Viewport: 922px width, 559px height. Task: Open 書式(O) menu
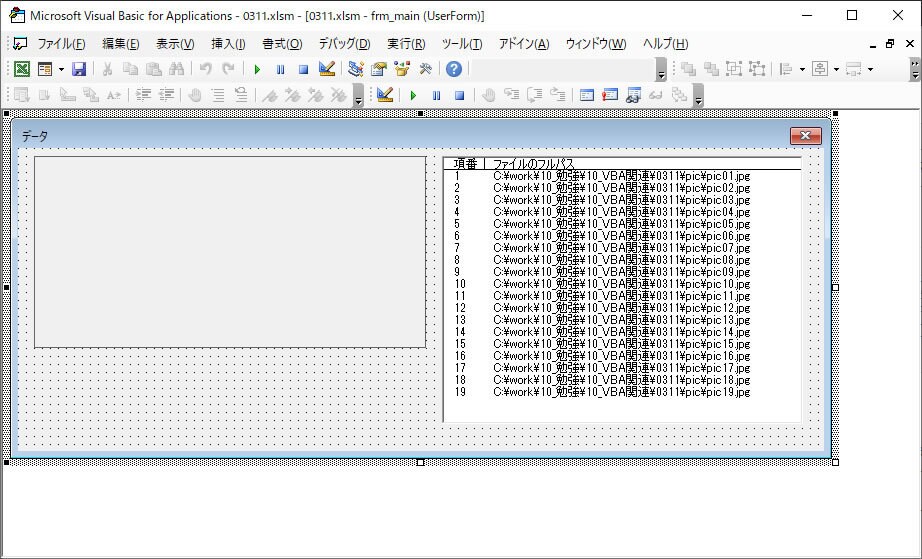(x=282, y=43)
